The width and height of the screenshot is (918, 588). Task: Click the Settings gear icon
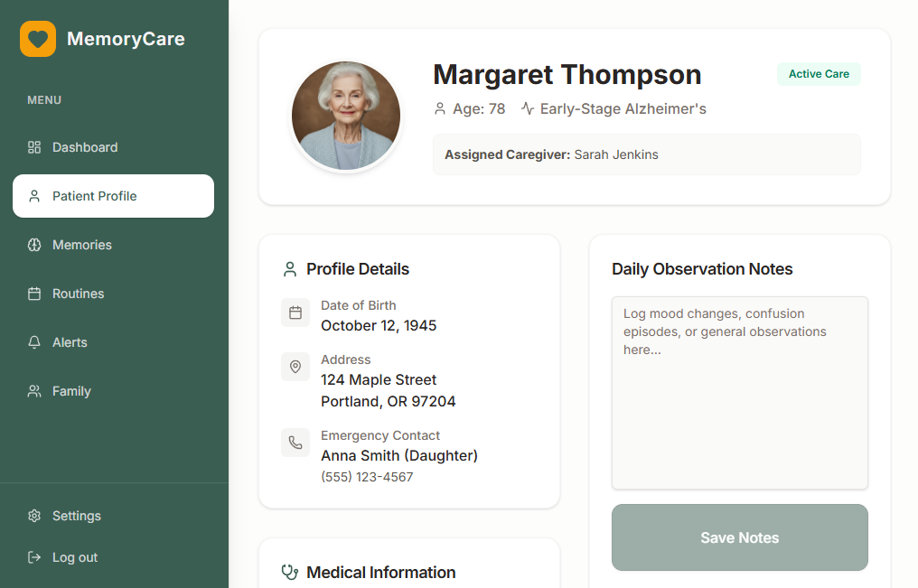(34, 516)
